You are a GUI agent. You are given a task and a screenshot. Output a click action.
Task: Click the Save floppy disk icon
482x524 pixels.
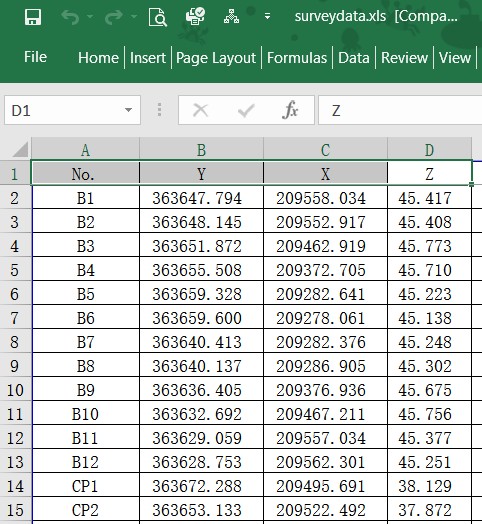[x=33, y=16]
